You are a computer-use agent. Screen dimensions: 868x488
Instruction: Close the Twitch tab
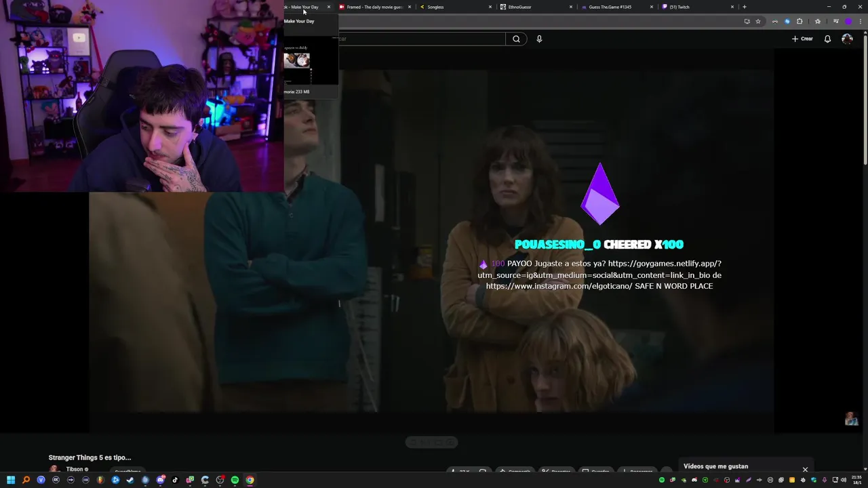click(x=732, y=7)
